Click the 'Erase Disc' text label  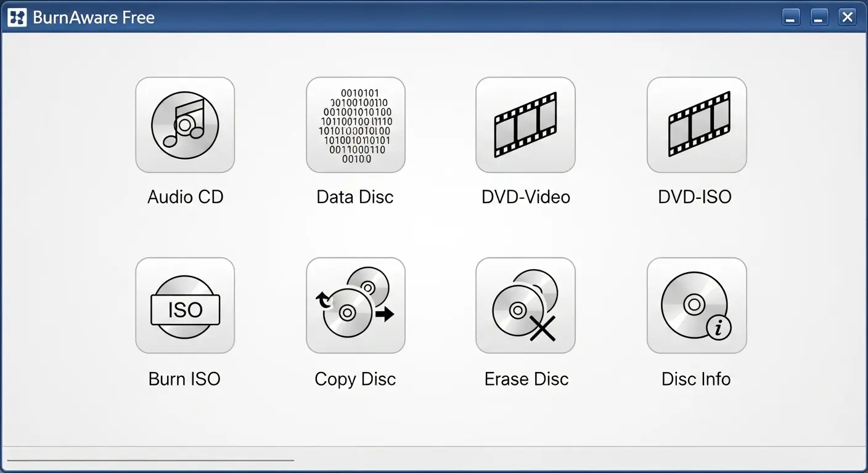526,379
